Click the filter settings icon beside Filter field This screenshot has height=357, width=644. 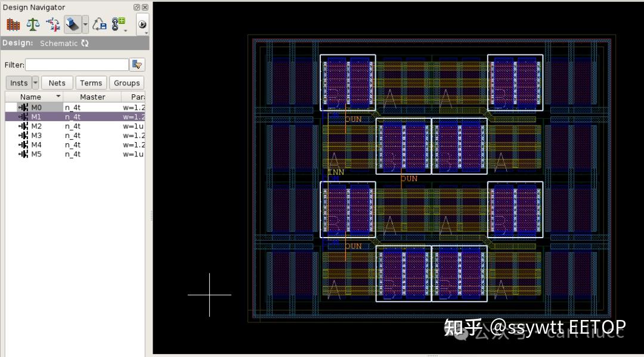138,64
